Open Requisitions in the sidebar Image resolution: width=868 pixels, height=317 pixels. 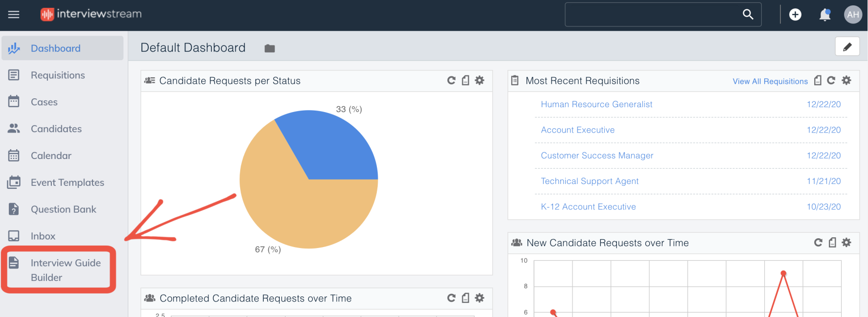pyautogui.click(x=63, y=75)
